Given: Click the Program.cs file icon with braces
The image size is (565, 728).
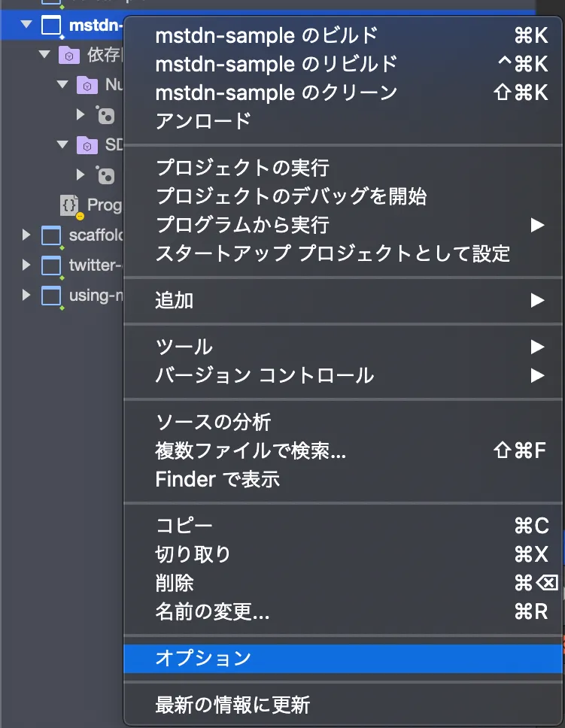Looking at the screenshot, I should (x=70, y=205).
